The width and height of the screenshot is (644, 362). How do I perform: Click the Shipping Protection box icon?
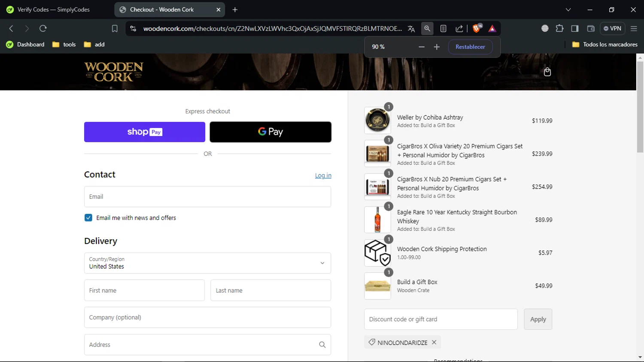(377, 252)
